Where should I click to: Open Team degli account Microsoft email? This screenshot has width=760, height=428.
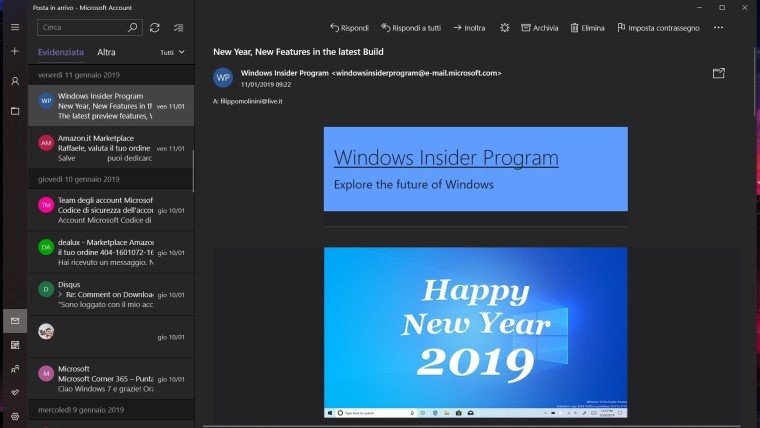click(x=111, y=210)
